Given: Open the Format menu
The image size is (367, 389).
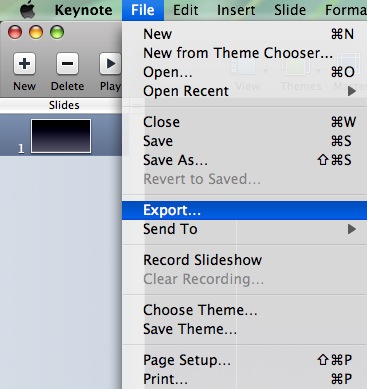Looking at the screenshot, I should (346, 10).
